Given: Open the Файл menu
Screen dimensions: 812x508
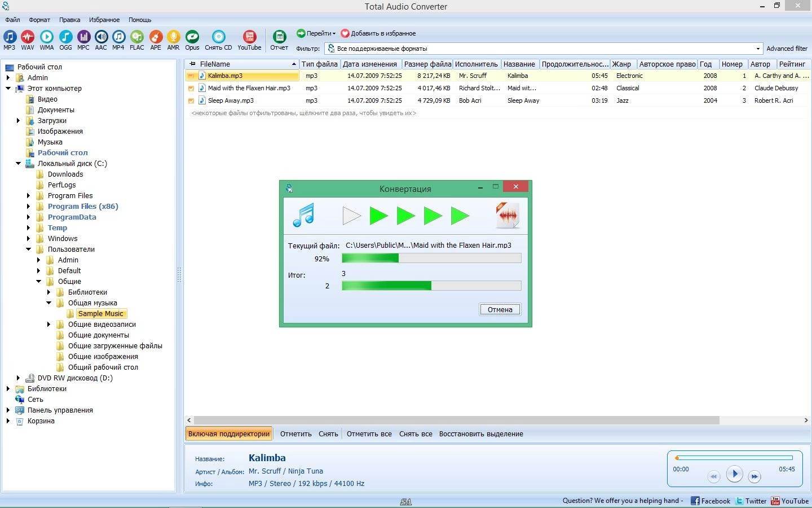Looking at the screenshot, I should 12,20.
